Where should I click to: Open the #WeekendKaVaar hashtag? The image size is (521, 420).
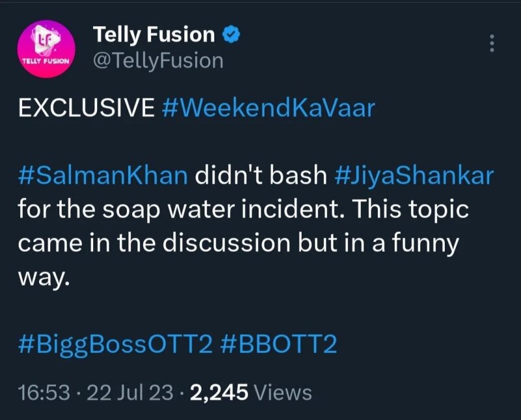(268, 108)
